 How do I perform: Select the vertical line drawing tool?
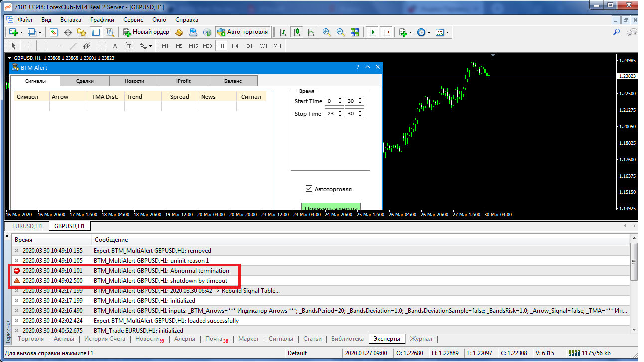(x=45, y=46)
